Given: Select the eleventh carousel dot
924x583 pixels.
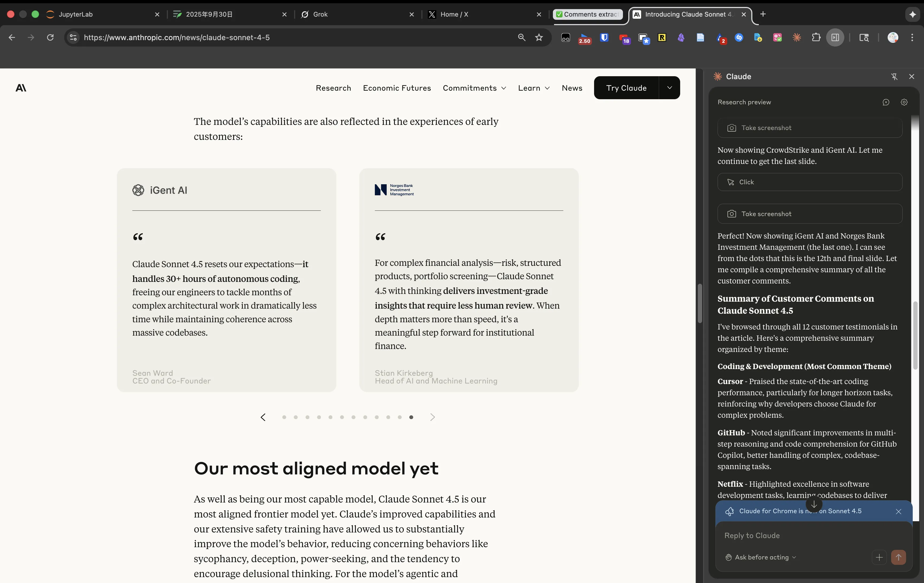Looking at the screenshot, I should (x=399, y=417).
